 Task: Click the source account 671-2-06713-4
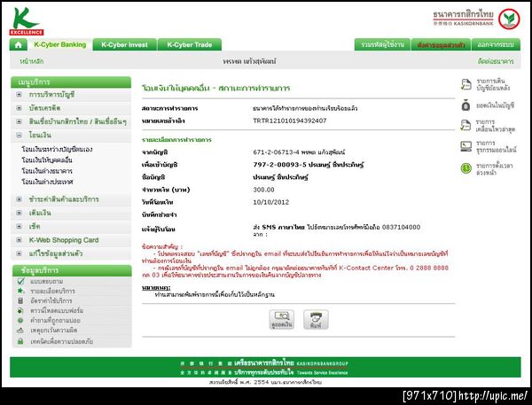(x=276, y=152)
